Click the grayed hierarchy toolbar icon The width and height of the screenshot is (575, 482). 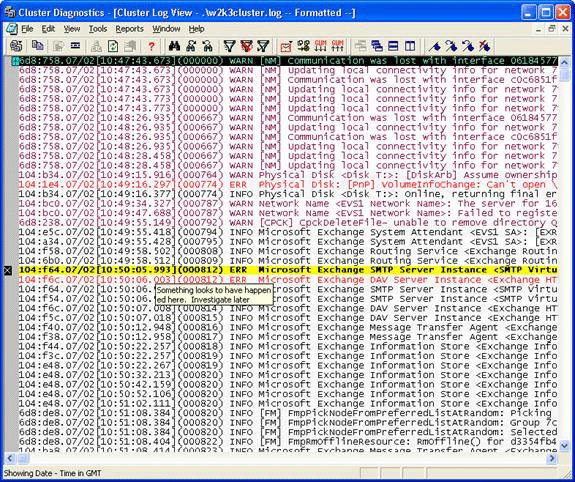96,46
